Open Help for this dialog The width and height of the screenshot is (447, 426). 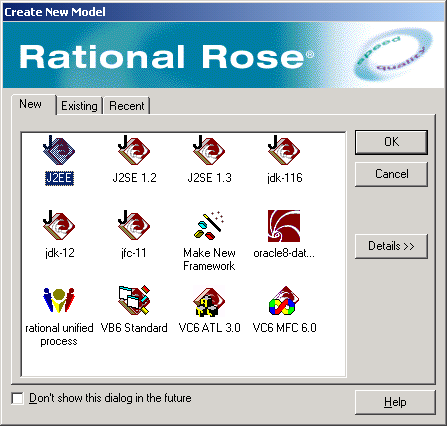395,402
